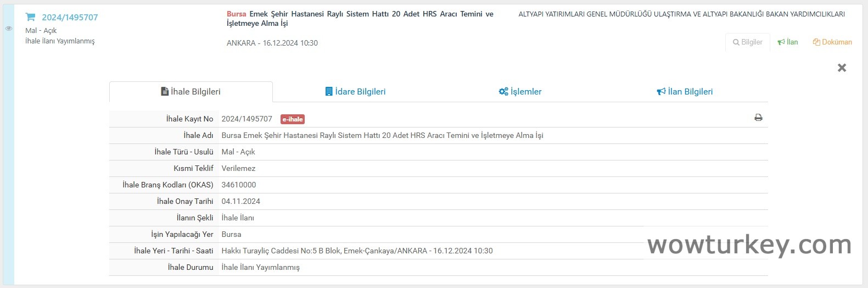
Task: Switch to the İdare Bilgileri tab
Action: 355,92
